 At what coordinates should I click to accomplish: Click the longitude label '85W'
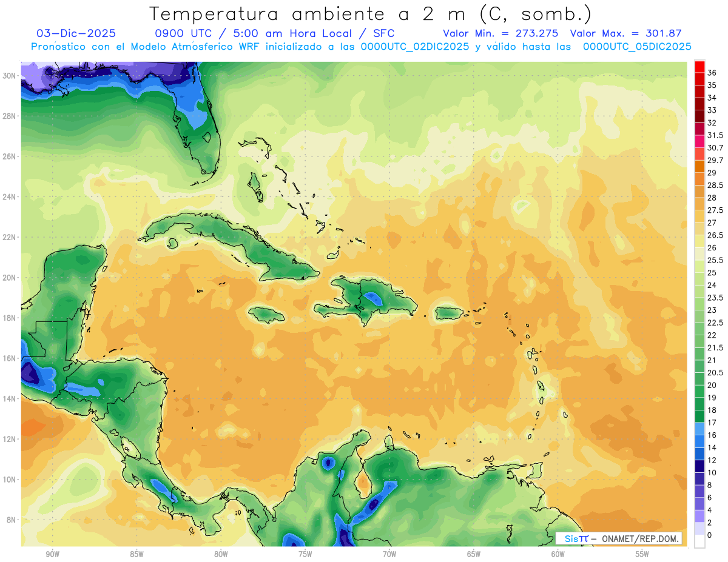click(x=136, y=554)
